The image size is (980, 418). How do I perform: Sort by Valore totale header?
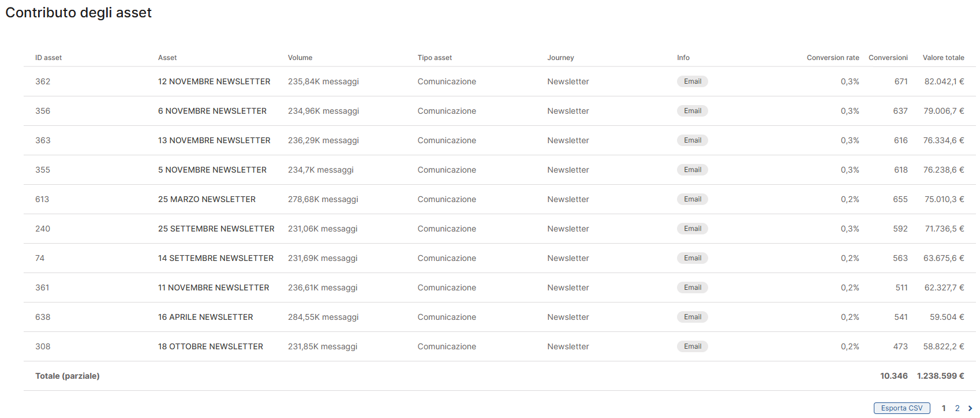click(944, 58)
